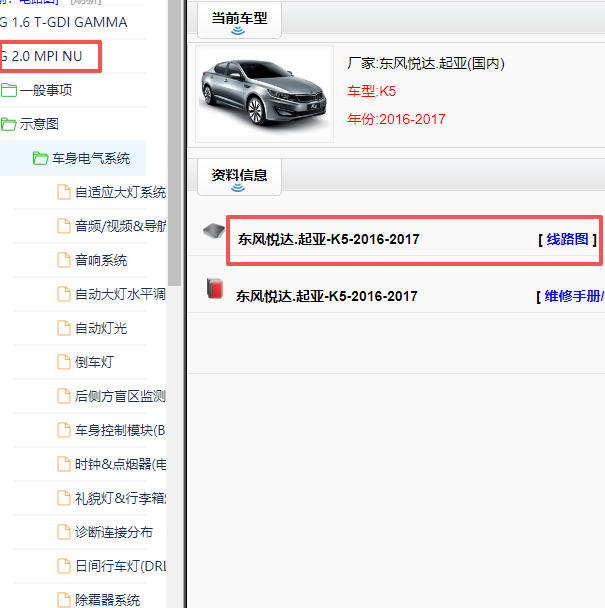This screenshot has height=608, width=605.
Task: Click the file icon beside 音响系统
Action: (x=64, y=260)
